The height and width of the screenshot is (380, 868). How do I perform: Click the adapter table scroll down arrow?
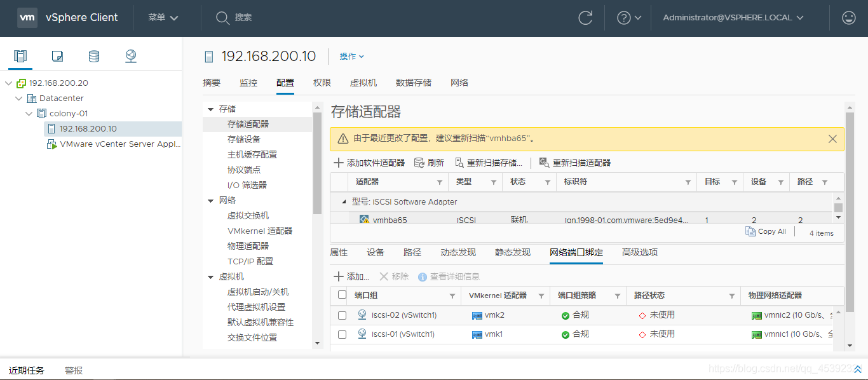839,217
